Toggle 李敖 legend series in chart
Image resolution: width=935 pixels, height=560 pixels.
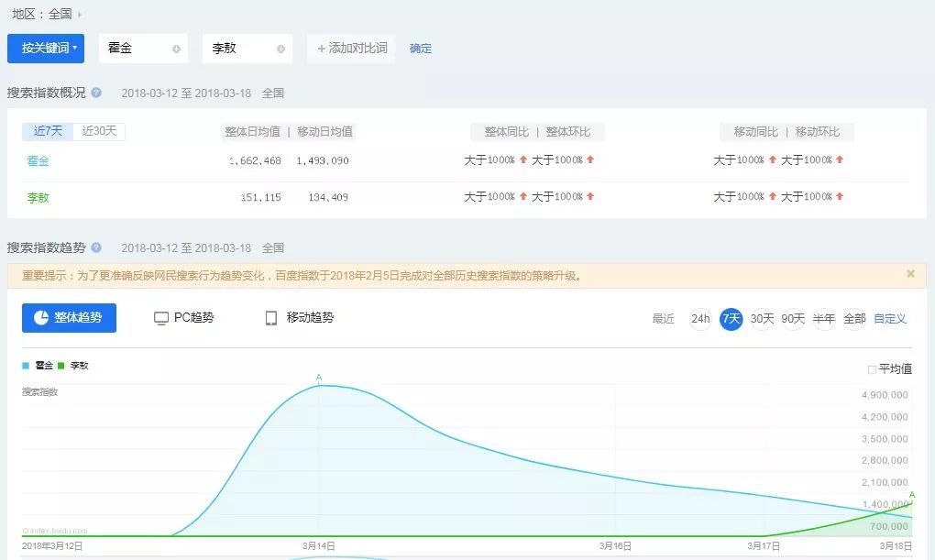(73, 365)
